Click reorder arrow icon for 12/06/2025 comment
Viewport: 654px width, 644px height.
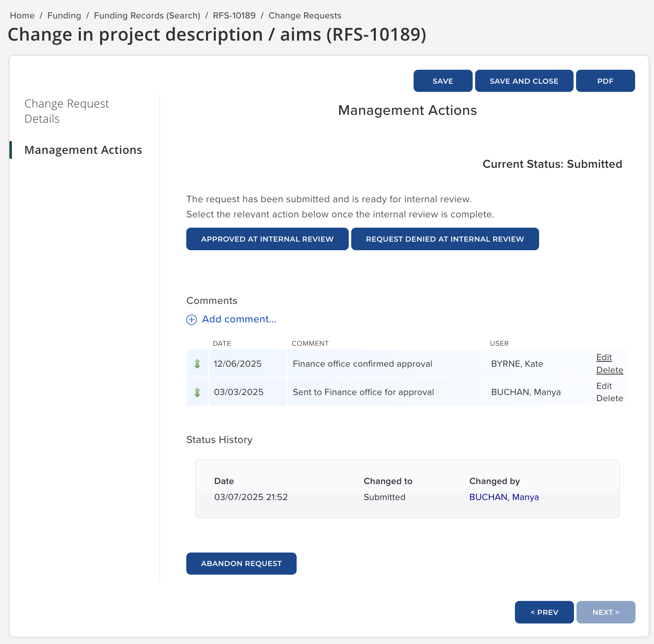197,364
